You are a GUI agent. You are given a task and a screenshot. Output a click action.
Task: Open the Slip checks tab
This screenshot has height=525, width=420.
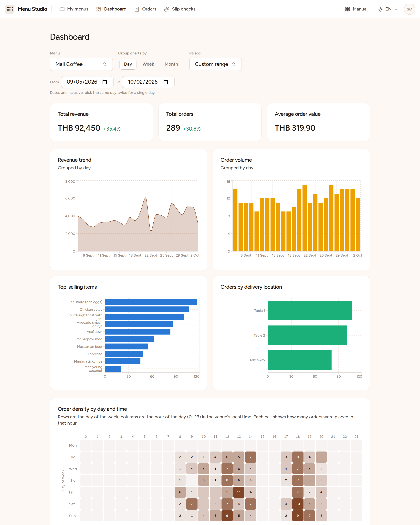(x=180, y=9)
